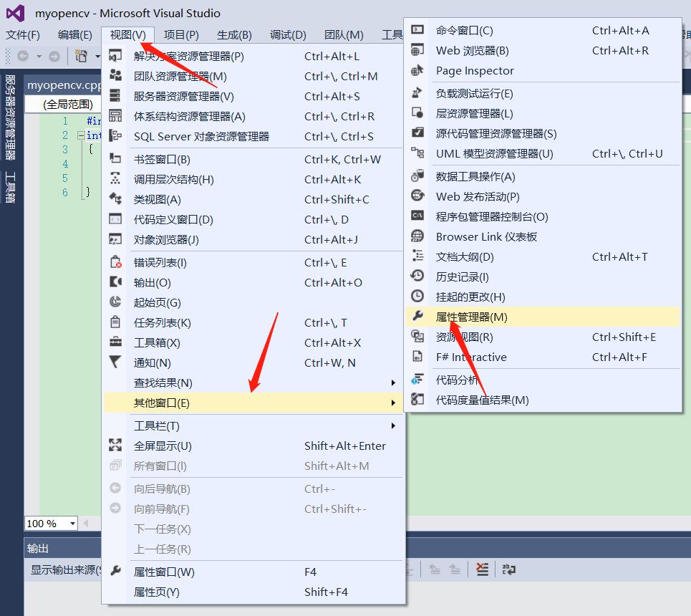The width and height of the screenshot is (691, 616).
Task: Select 对象浏览器(J) menu item
Action: [253, 239]
